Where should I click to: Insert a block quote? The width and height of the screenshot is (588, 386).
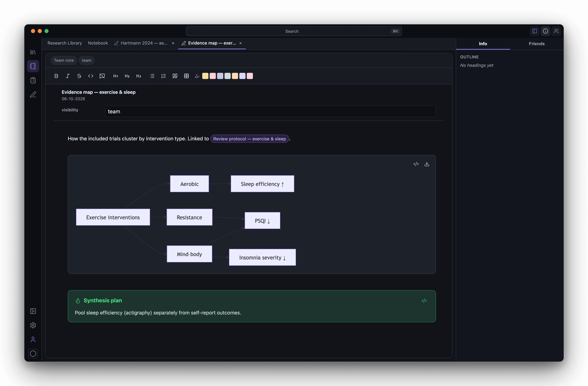pyautogui.click(x=175, y=76)
